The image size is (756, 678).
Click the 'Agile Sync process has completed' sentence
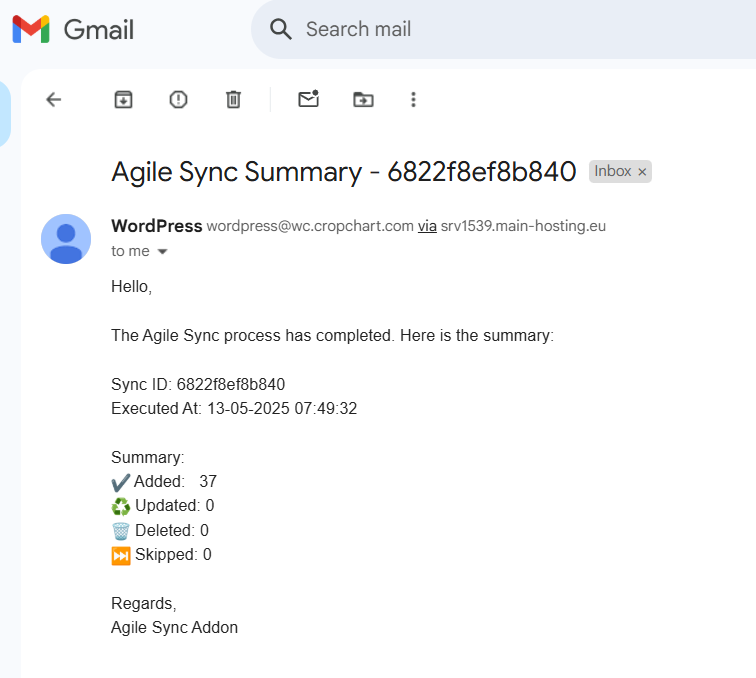point(333,336)
